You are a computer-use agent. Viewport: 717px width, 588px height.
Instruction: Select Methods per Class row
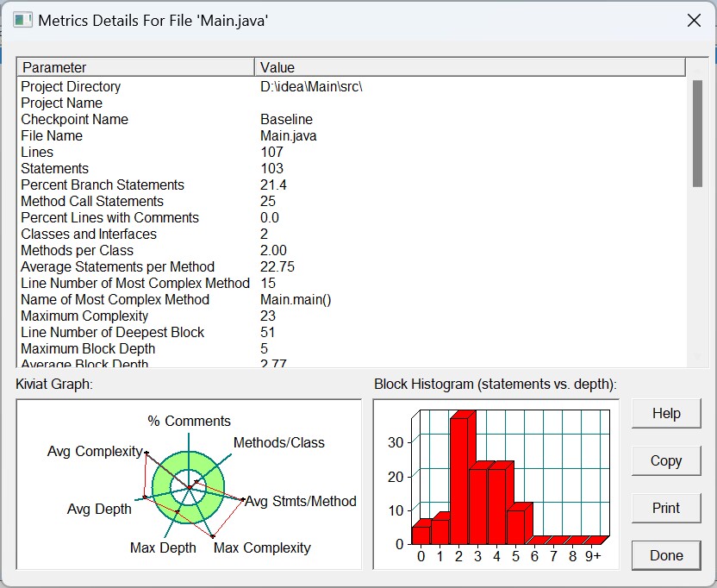click(x=352, y=251)
